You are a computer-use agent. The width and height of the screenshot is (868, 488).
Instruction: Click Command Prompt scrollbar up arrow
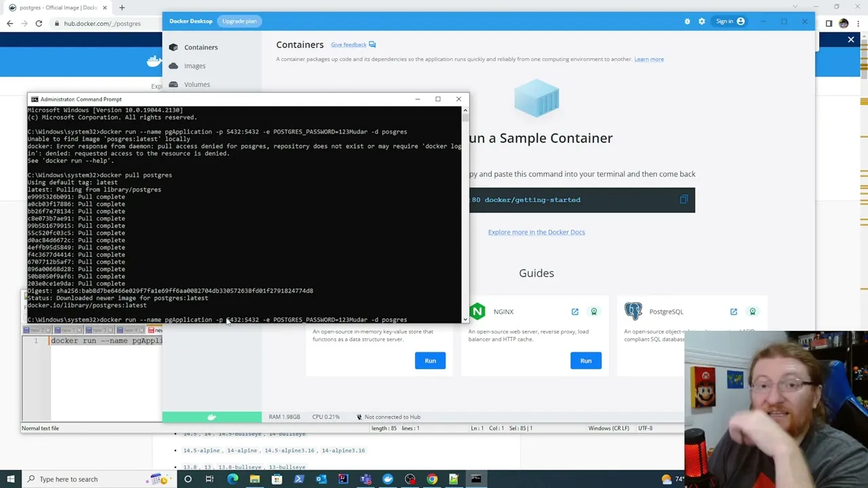point(465,109)
